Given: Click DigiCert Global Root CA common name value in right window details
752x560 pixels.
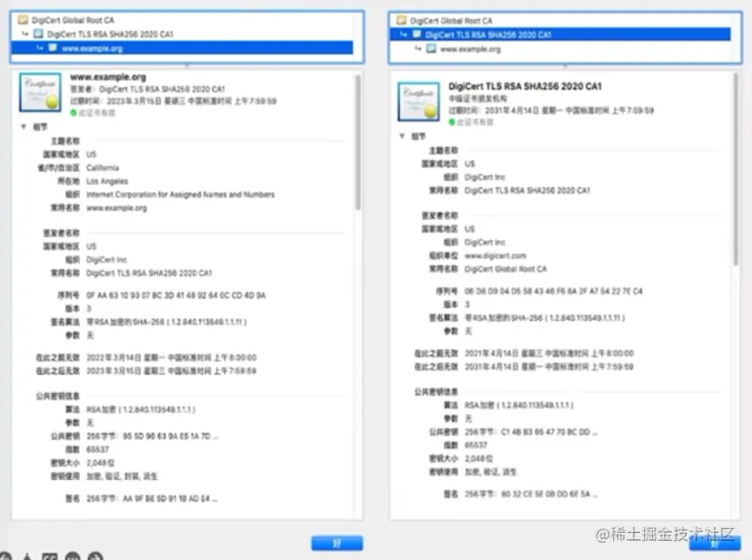Looking at the screenshot, I should [x=505, y=270].
